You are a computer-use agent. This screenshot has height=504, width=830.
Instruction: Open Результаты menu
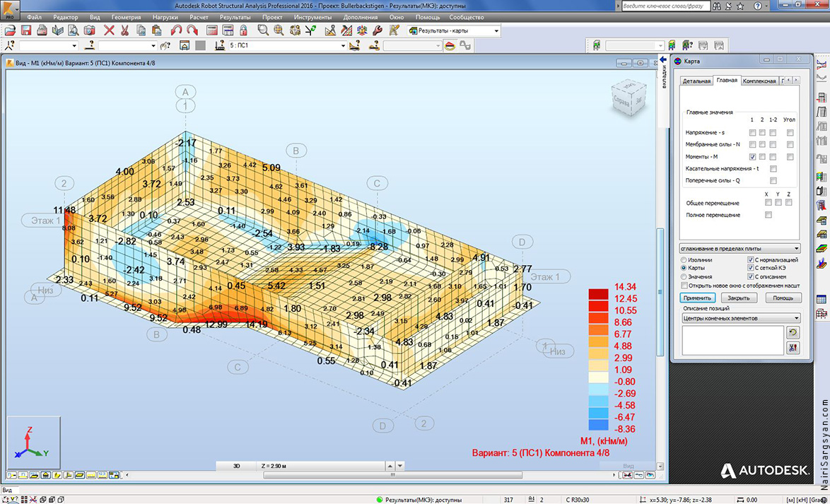click(235, 17)
